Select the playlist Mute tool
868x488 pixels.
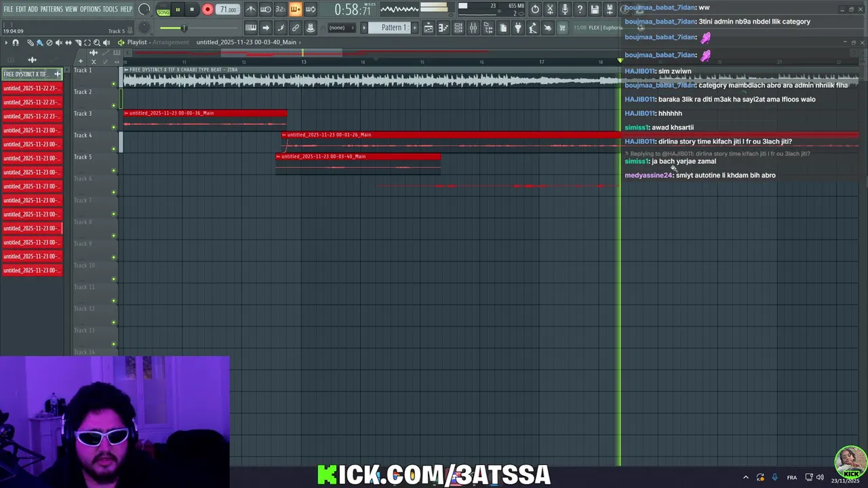(x=58, y=43)
